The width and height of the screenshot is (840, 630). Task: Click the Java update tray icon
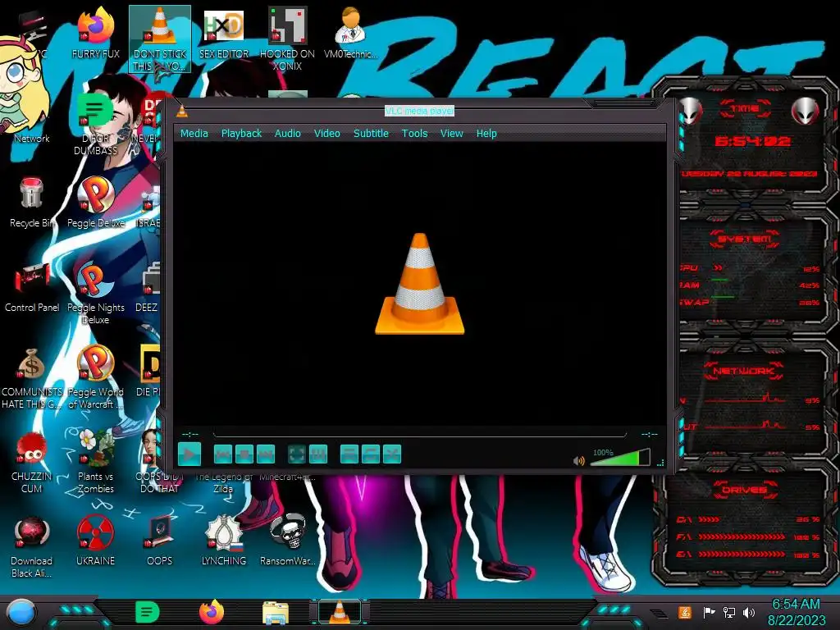(685, 612)
